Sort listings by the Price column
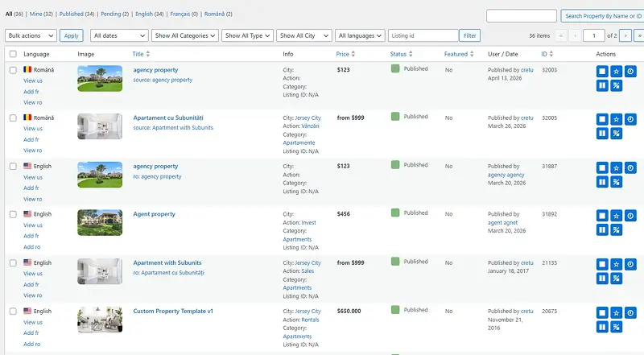 point(343,54)
